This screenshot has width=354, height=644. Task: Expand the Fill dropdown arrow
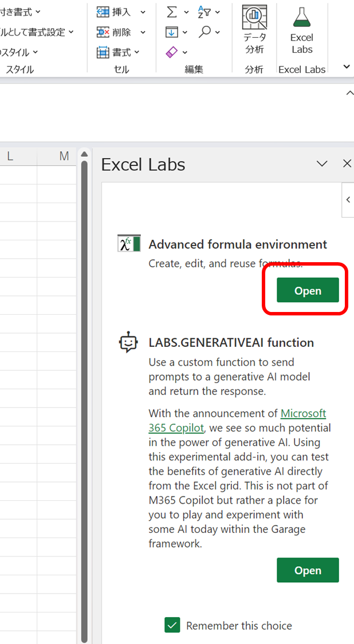click(x=185, y=32)
